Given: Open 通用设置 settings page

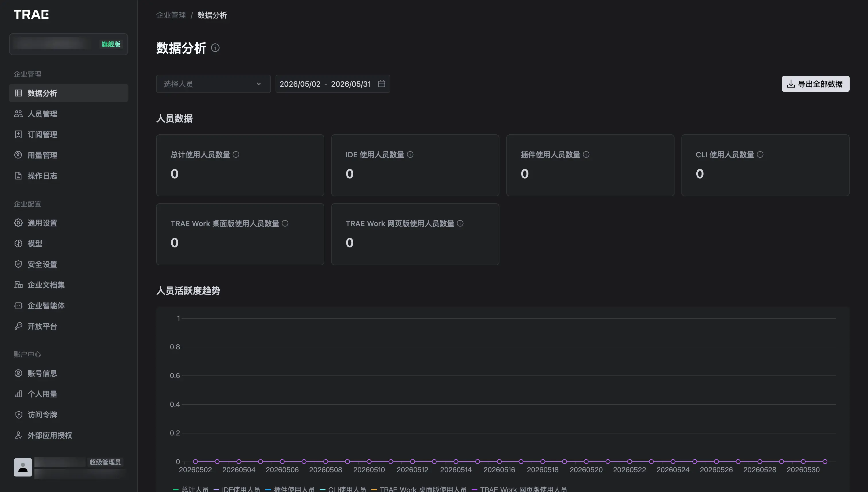Looking at the screenshot, I should point(69,223).
